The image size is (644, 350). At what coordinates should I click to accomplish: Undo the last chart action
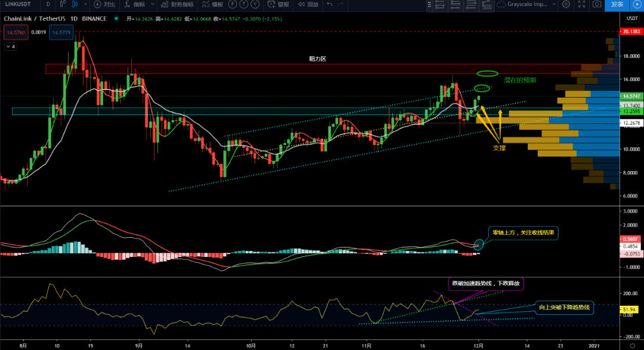(x=329, y=4)
